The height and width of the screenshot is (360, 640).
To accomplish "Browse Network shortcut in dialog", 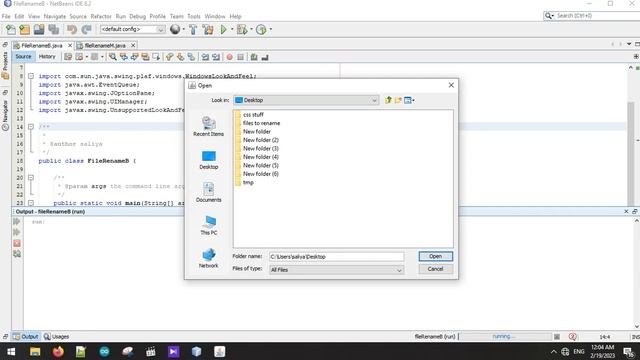I will pos(209,258).
